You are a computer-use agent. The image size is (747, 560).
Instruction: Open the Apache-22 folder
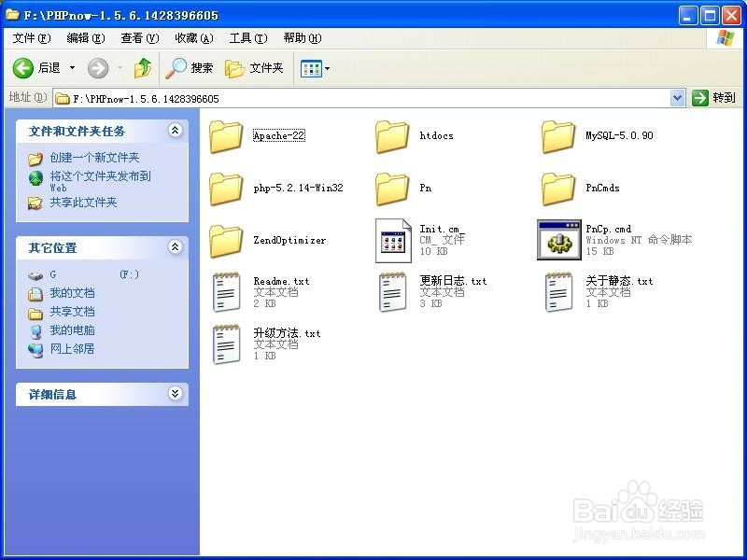[226, 137]
